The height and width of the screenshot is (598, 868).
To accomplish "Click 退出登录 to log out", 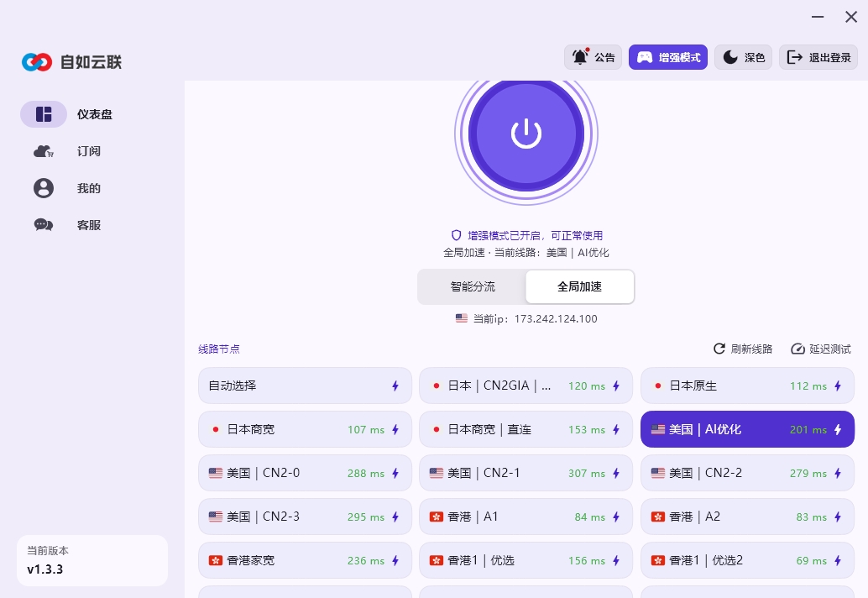I will (x=818, y=57).
